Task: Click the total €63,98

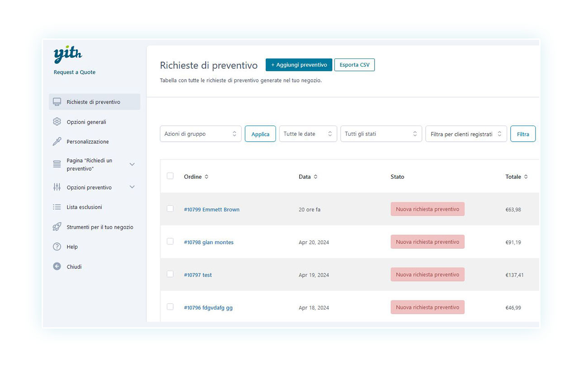Action: coord(513,210)
